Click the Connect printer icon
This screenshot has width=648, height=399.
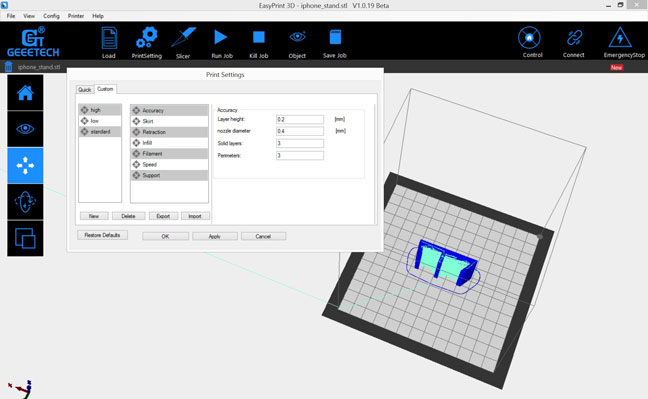click(x=574, y=38)
